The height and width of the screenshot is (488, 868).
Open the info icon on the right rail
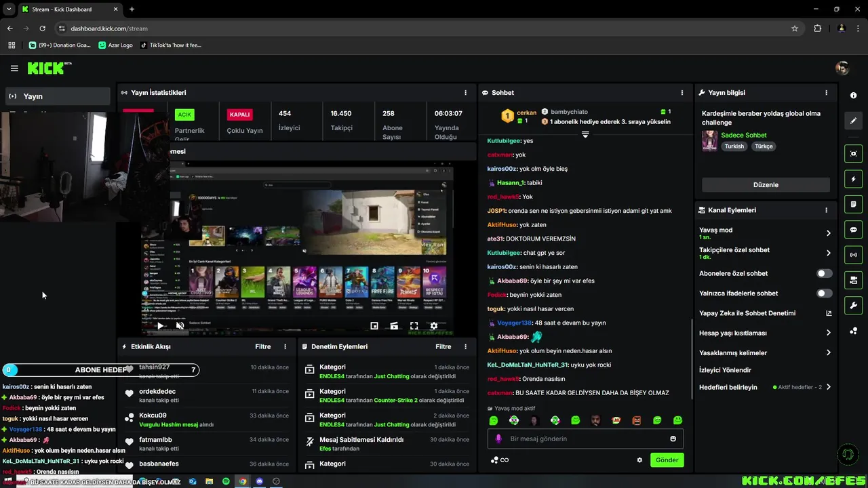(853, 96)
